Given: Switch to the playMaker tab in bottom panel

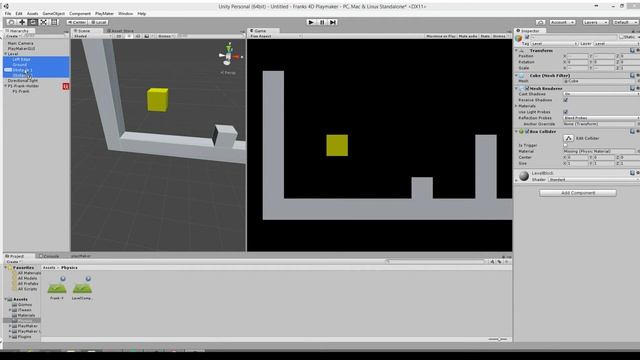Looking at the screenshot, I should click(81, 256).
